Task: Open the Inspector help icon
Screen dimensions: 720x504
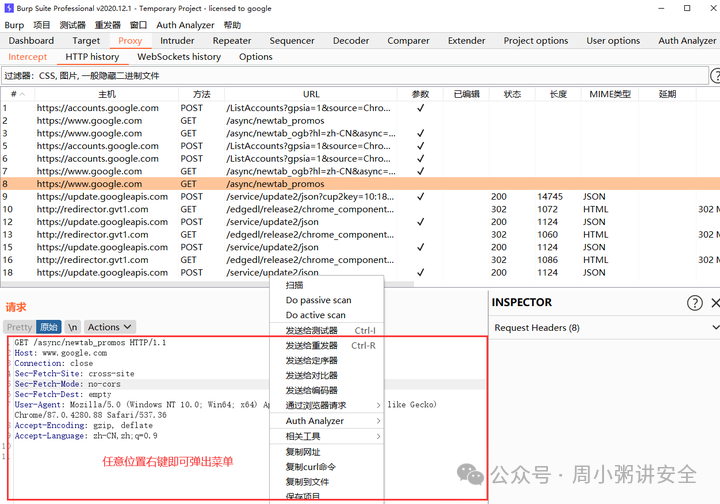Action: (694, 302)
